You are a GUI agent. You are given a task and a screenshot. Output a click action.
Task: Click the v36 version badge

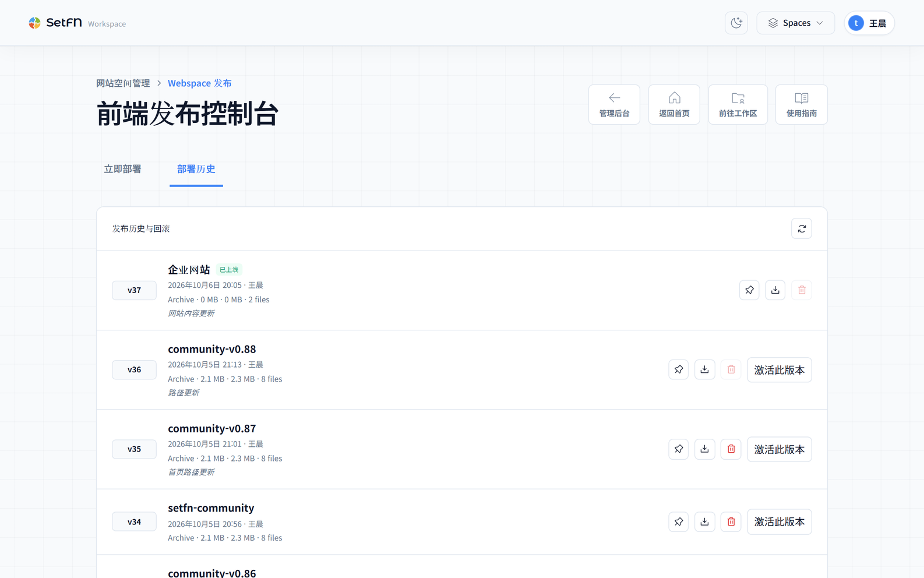134,369
